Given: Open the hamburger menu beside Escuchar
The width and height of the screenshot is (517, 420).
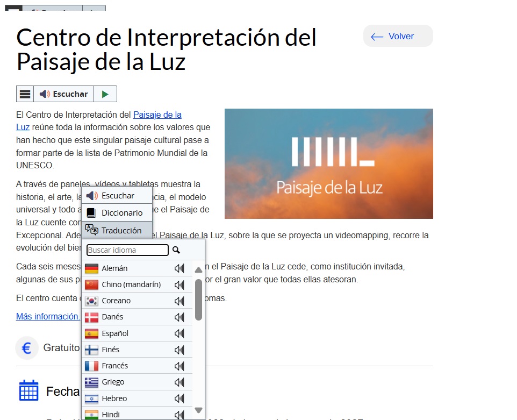Looking at the screenshot, I should pos(25,93).
